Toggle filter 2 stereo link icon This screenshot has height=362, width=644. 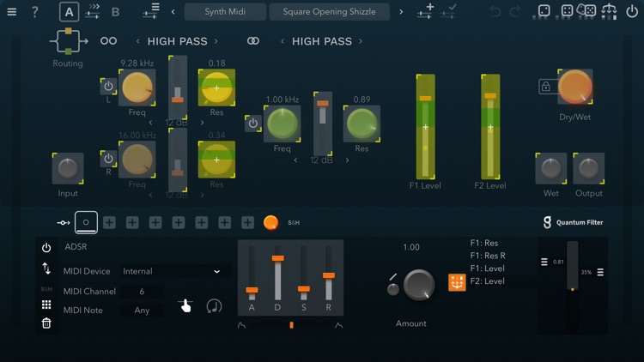[x=253, y=41]
